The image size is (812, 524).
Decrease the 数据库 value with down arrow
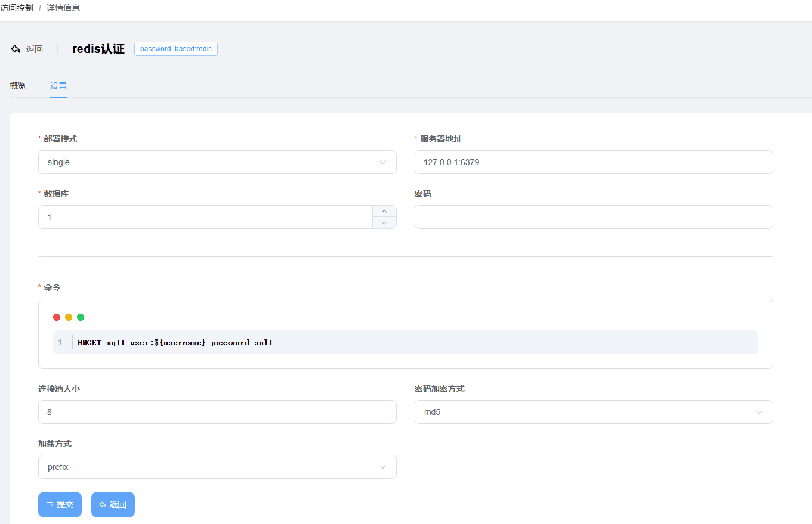point(384,223)
